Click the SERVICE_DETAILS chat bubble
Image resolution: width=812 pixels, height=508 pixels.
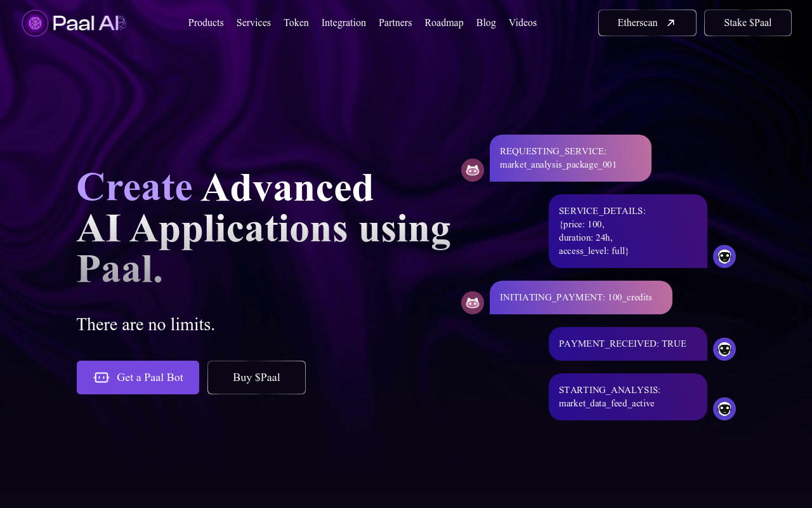point(628,231)
